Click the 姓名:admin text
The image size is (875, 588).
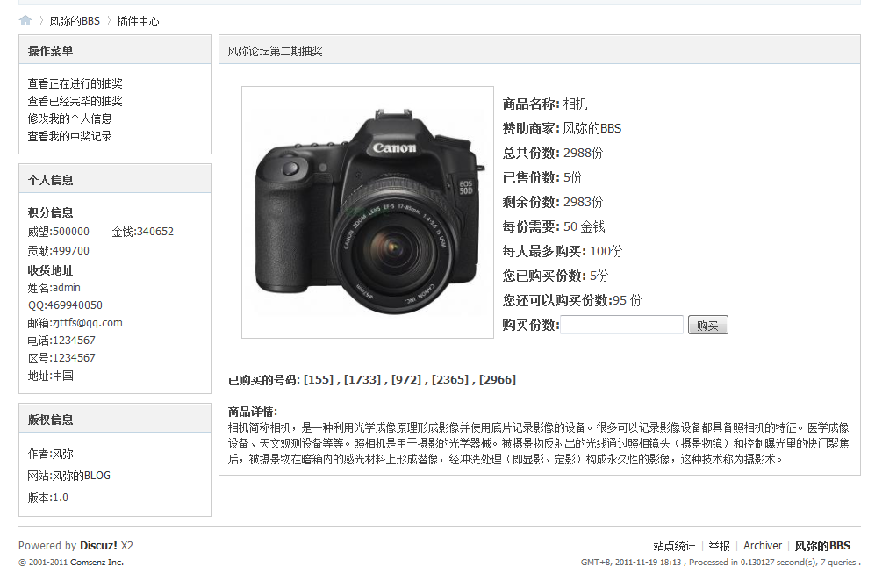click(54, 288)
